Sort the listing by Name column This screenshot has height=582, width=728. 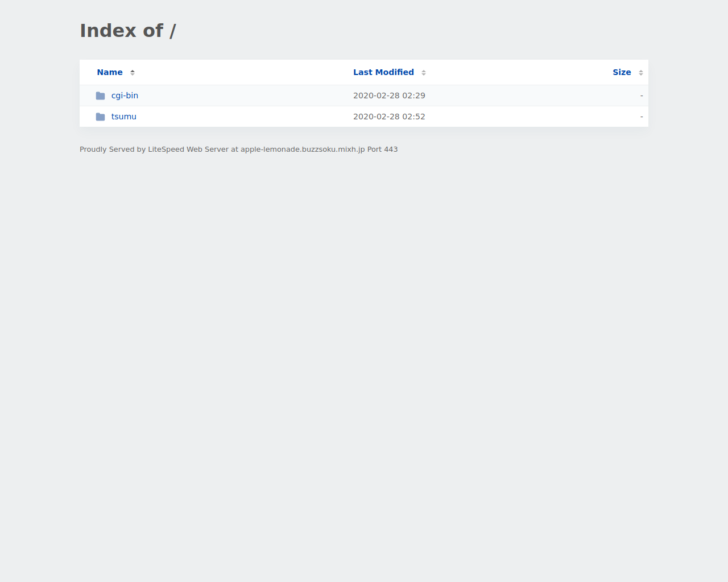coord(110,72)
